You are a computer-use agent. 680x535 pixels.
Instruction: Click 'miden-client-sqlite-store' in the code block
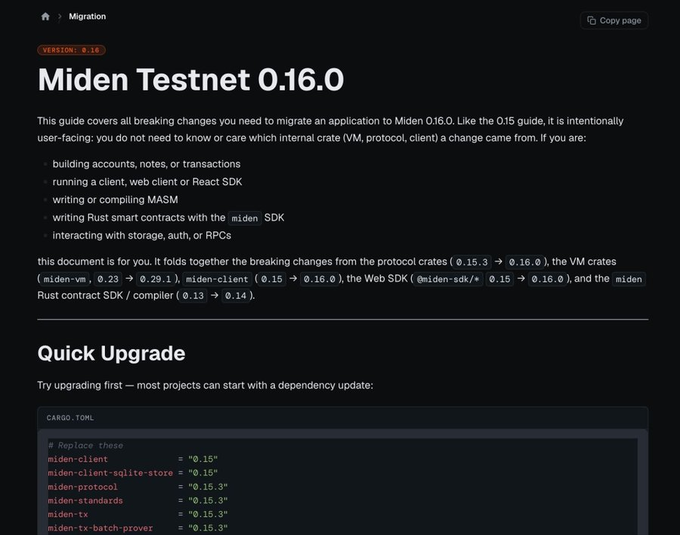click(110, 473)
